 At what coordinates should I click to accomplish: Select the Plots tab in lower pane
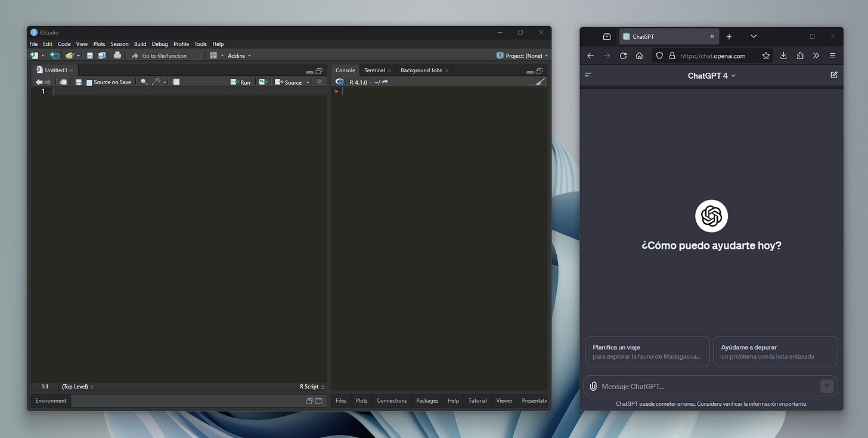[361, 400]
